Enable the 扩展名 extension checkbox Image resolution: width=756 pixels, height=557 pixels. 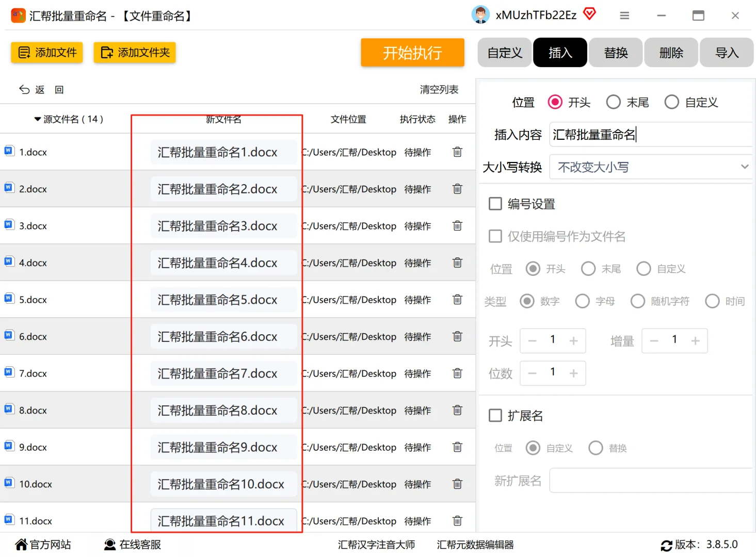(495, 415)
